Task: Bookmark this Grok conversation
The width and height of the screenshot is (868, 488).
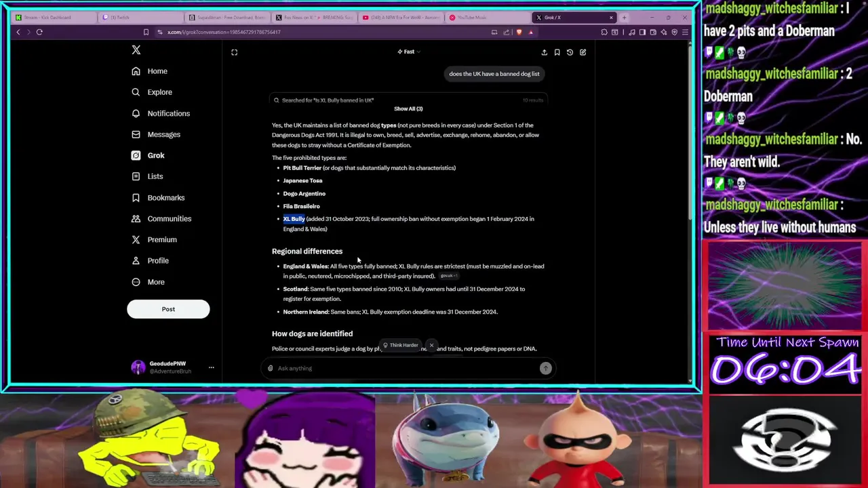Action: (x=557, y=52)
